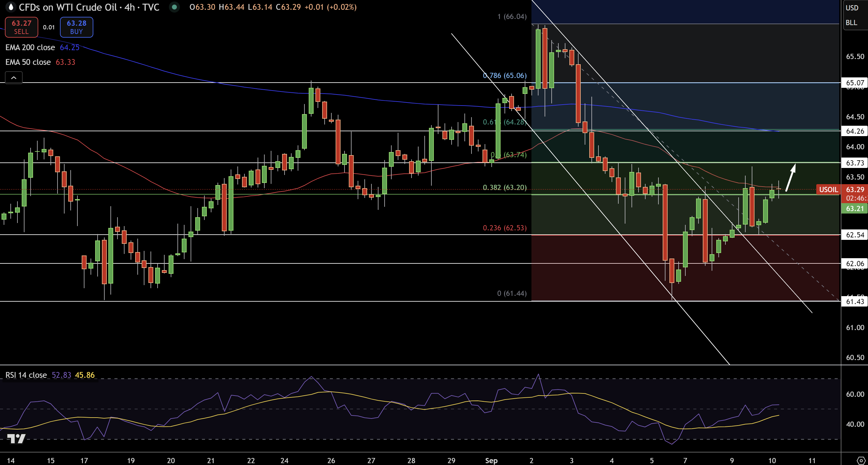Open chart settings gear icon

[861, 460]
